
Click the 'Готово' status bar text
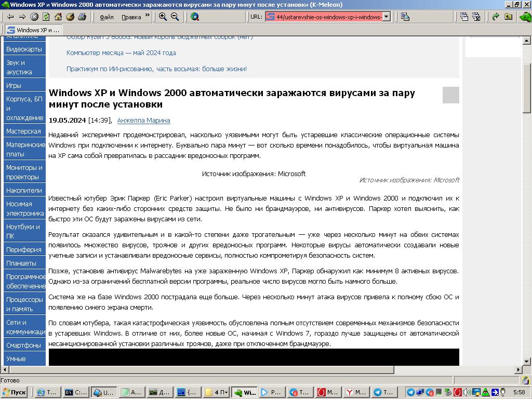(10, 380)
